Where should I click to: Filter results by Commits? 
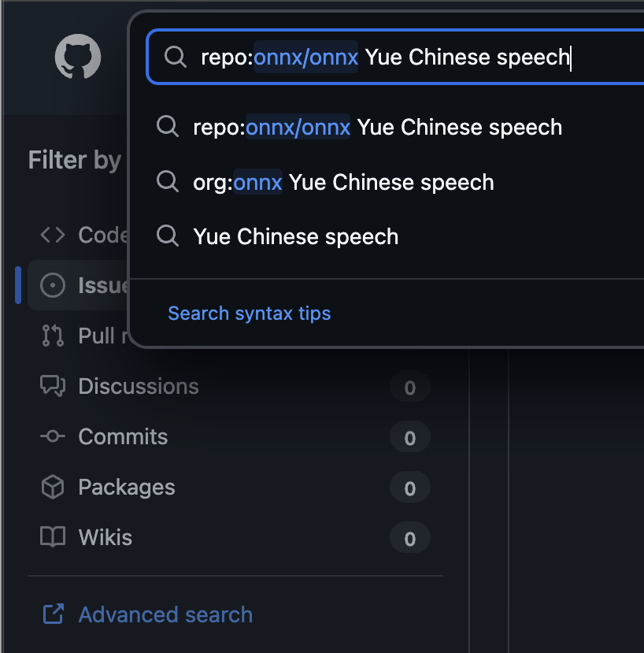(123, 436)
